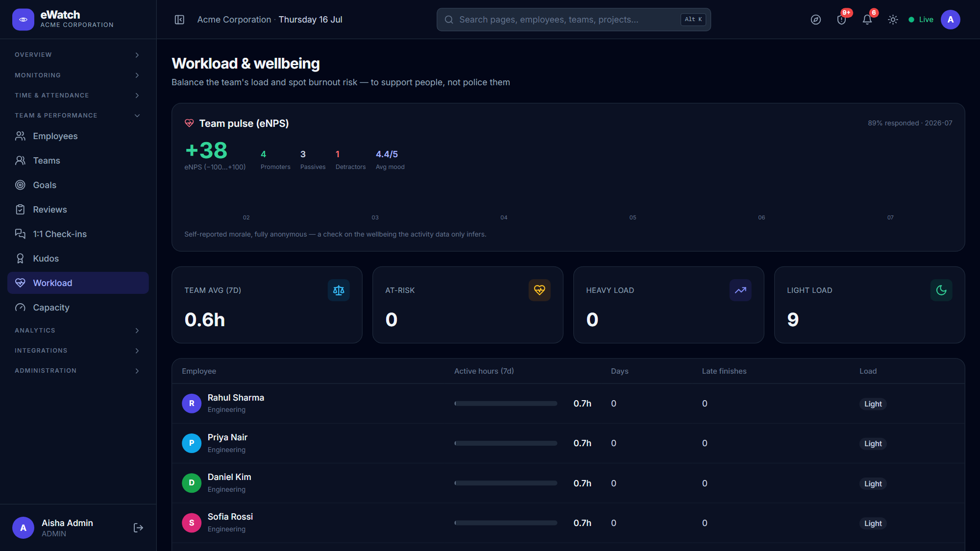
Task: Click the 4 Promoters stat
Action: tap(275, 160)
